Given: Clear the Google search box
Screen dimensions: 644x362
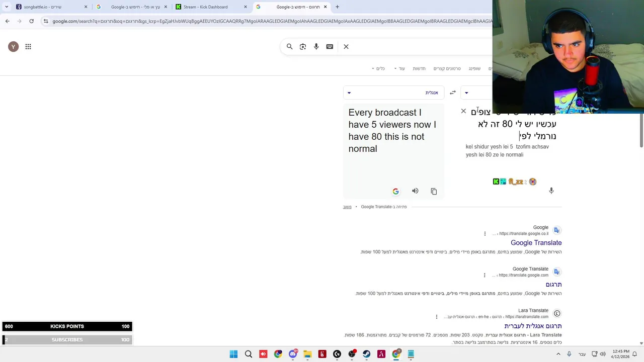Looking at the screenshot, I should [x=346, y=47].
